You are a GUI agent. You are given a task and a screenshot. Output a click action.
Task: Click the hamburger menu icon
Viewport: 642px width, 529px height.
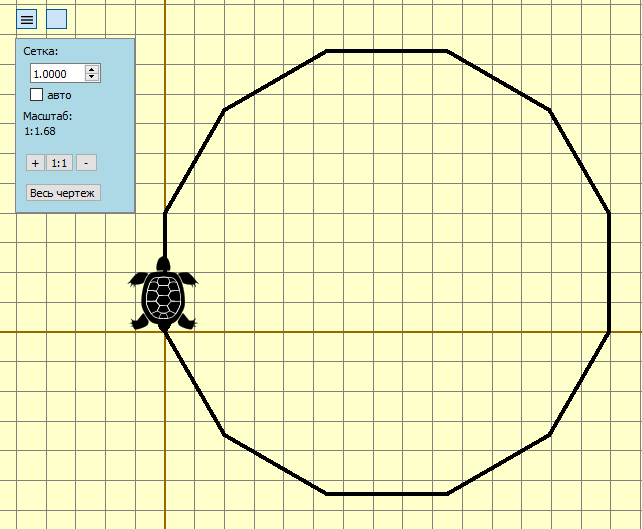coord(27,19)
